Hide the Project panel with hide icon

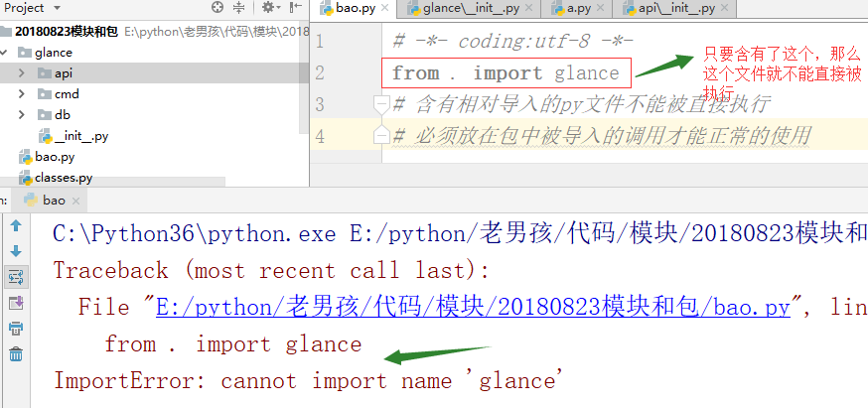coord(296,8)
